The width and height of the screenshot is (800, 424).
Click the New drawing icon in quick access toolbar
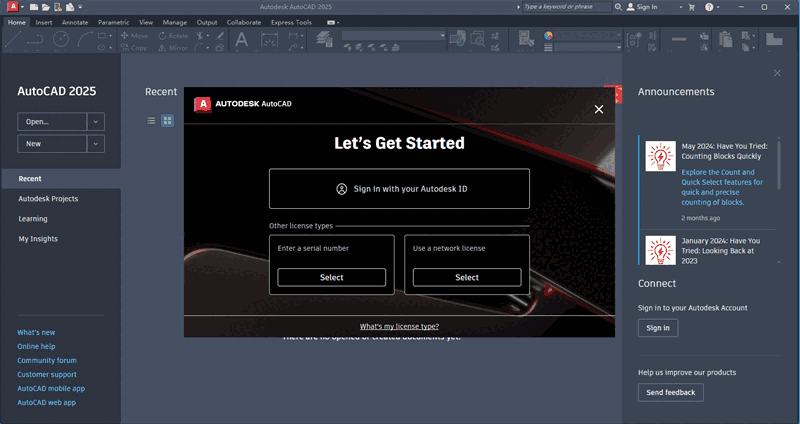pos(34,7)
